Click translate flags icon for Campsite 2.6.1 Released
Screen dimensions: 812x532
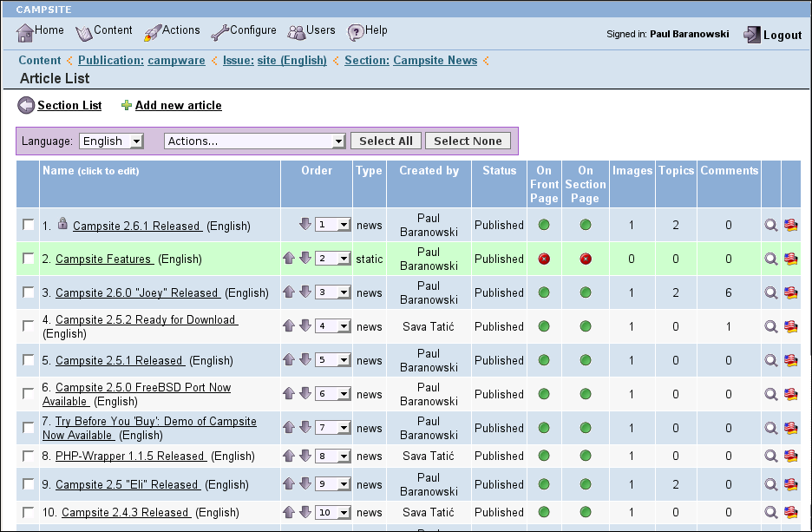point(791,225)
